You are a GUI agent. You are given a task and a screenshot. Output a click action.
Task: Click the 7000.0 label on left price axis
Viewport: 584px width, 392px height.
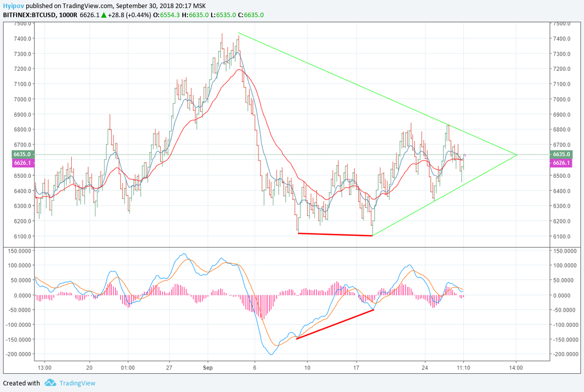22,100
